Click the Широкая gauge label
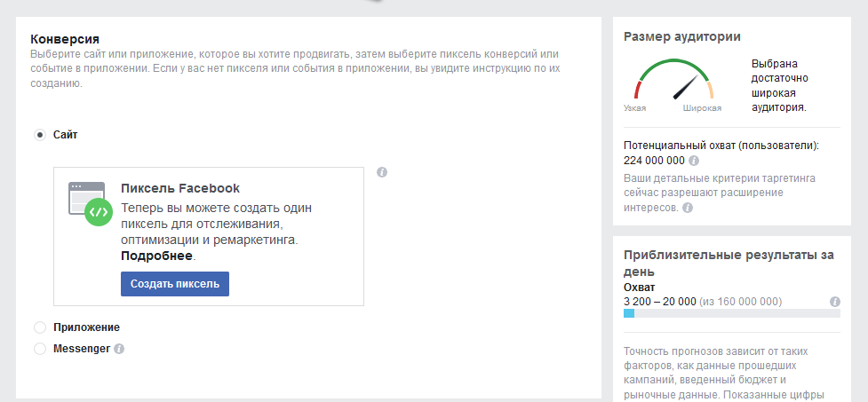 tap(702, 108)
